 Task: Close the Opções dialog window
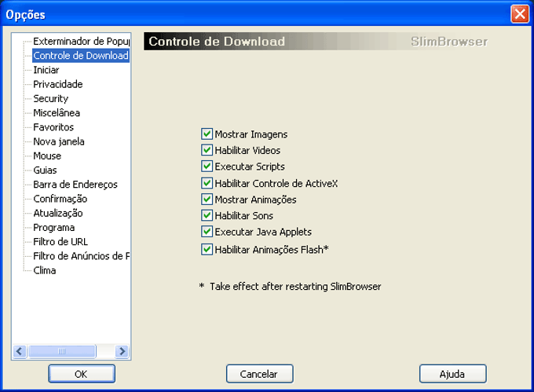click(519, 13)
